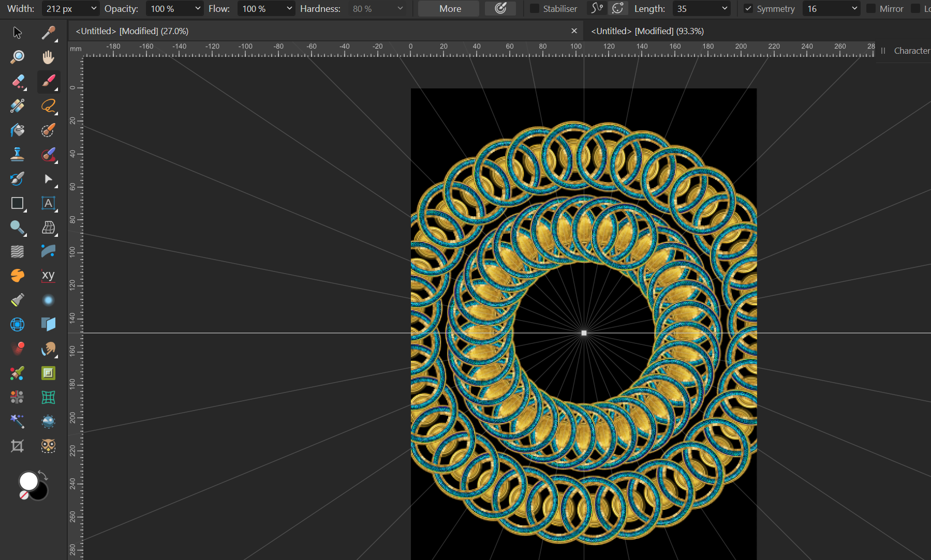931x560 pixels.
Task: Click the symmetry centre handle on canvas
Action: 584,333
